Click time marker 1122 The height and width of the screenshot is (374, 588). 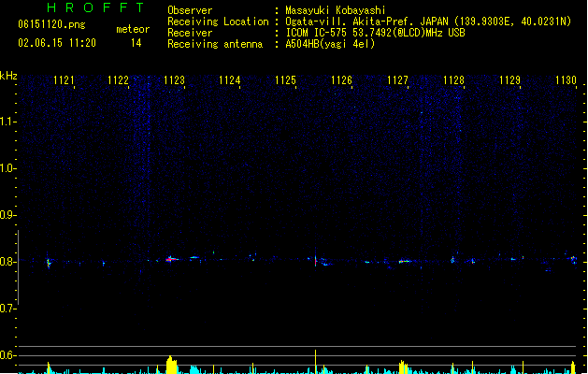coord(118,80)
